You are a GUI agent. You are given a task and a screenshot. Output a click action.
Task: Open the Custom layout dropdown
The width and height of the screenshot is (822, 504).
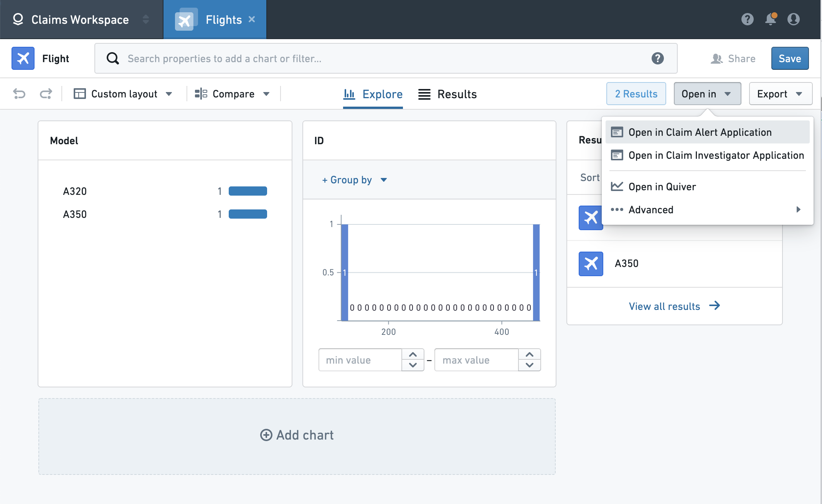click(123, 94)
